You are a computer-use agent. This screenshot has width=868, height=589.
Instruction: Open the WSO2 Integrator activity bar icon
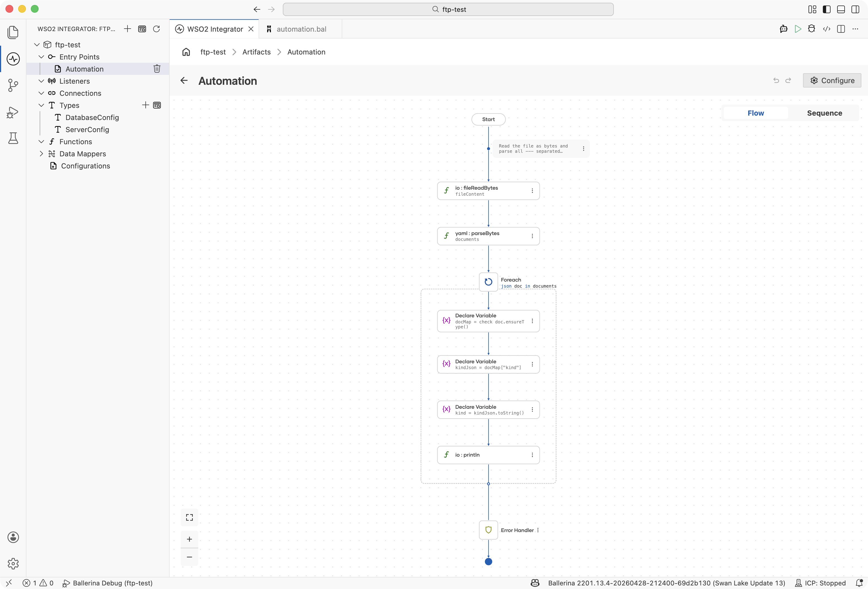[13, 59]
